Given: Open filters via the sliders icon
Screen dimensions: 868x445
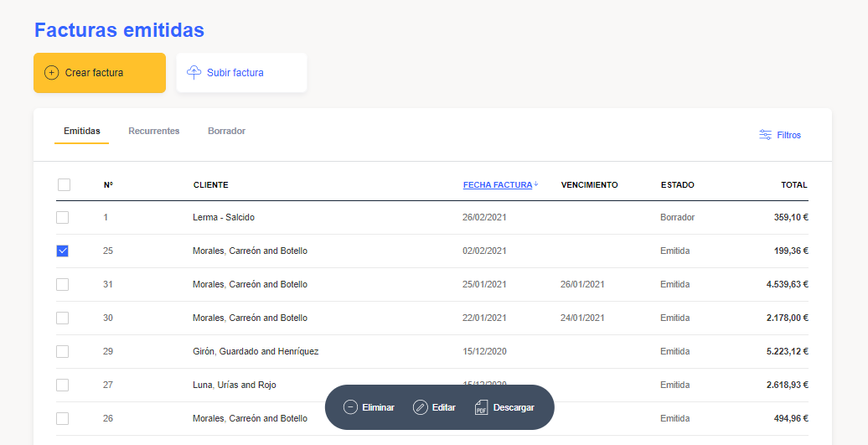Looking at the screenshot, I should click(765, 135).
